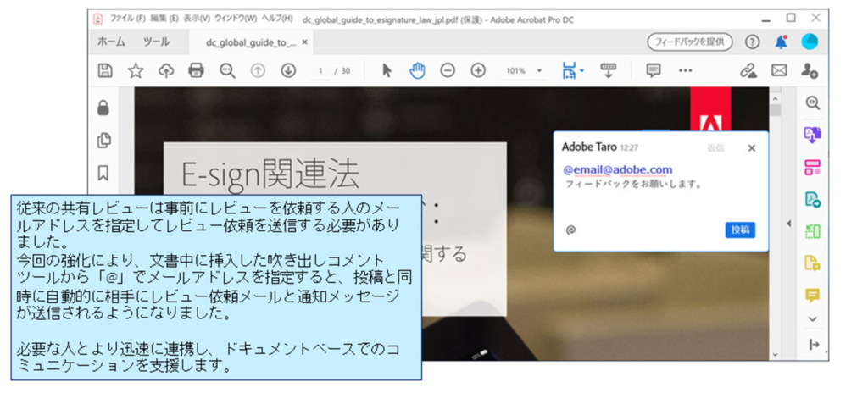
Task: Add a comment using speech bubble toolbar icon
Action: coord(654,70)
